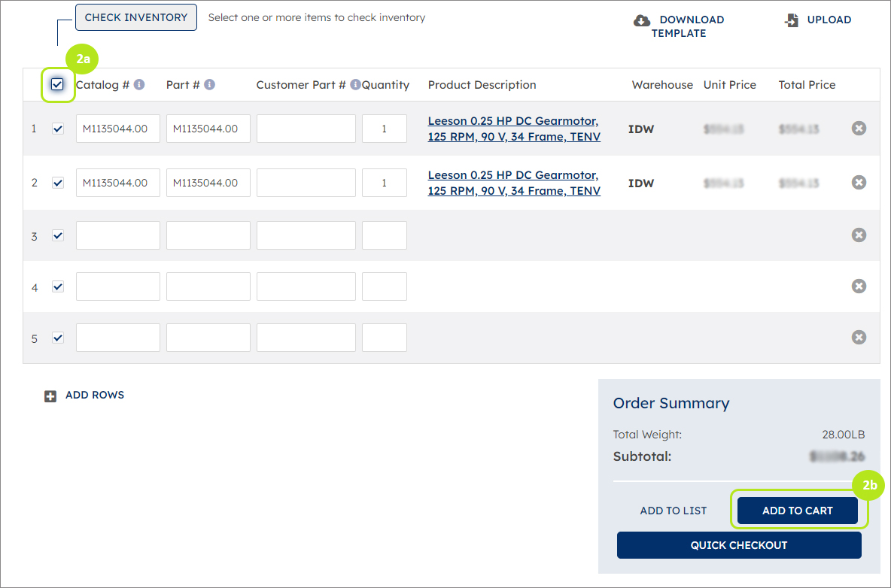Focus the Part # field in row 1
This screenshot has width=891, height=588.
[x=208, y=129]
